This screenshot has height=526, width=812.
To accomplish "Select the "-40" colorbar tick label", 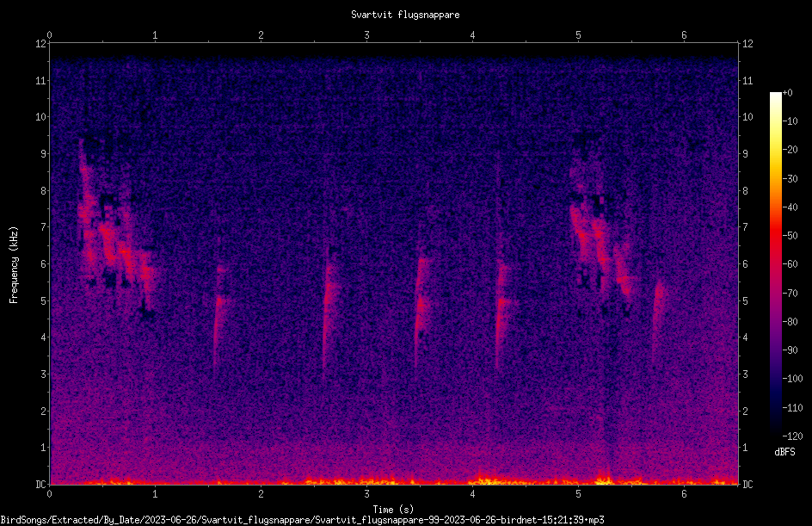I will pyautogui.click(x=790, y=207).
